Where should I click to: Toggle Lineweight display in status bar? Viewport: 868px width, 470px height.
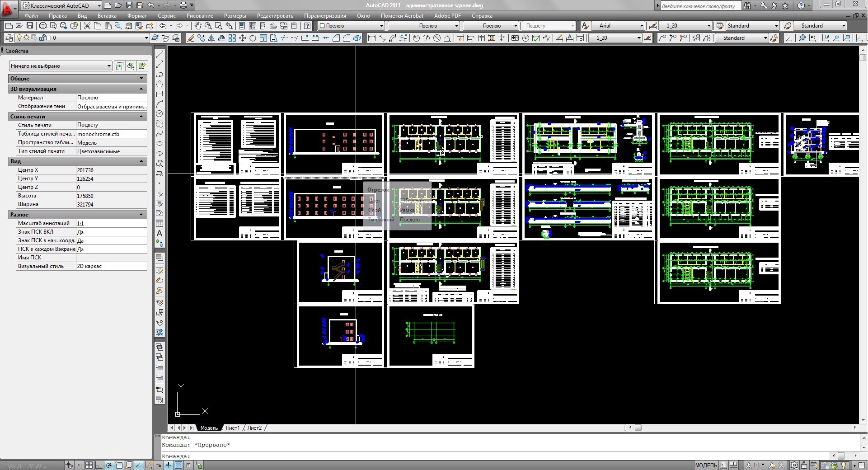click(169, 465)
